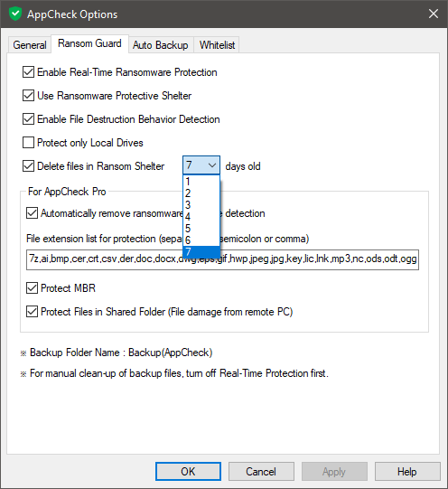Toggle Delete files in Ransom Shelter
448x489 pixels.
coord(28,166)
